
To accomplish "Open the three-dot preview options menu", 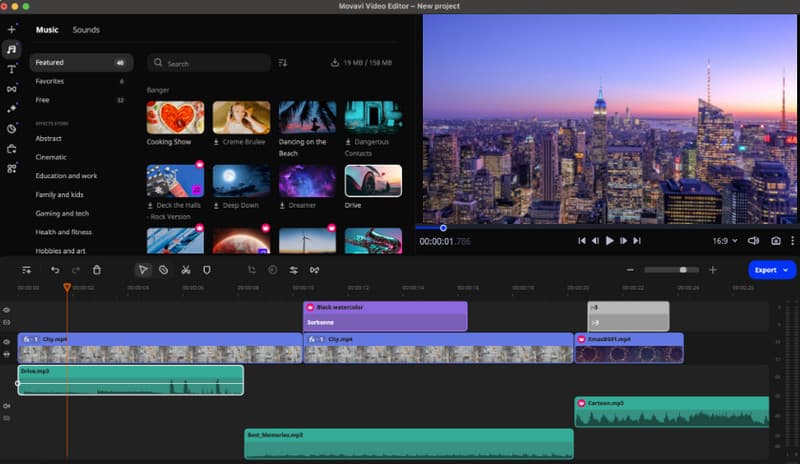I will point(792,241).
